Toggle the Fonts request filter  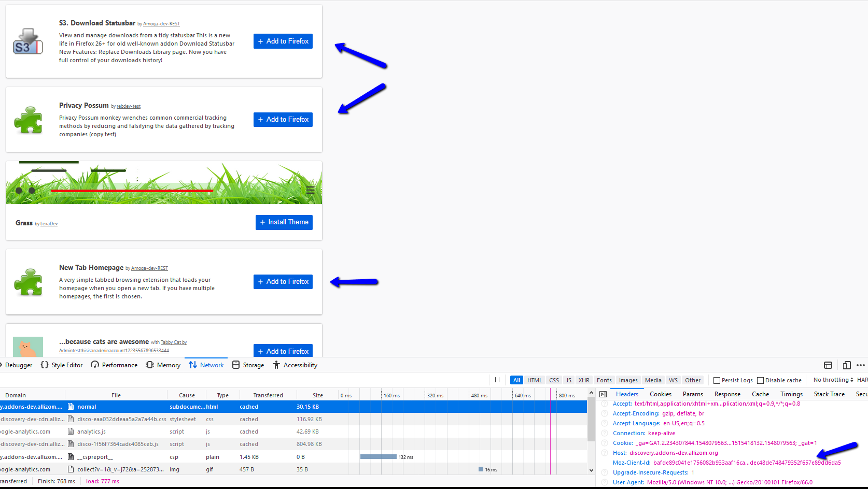[604, 380]
